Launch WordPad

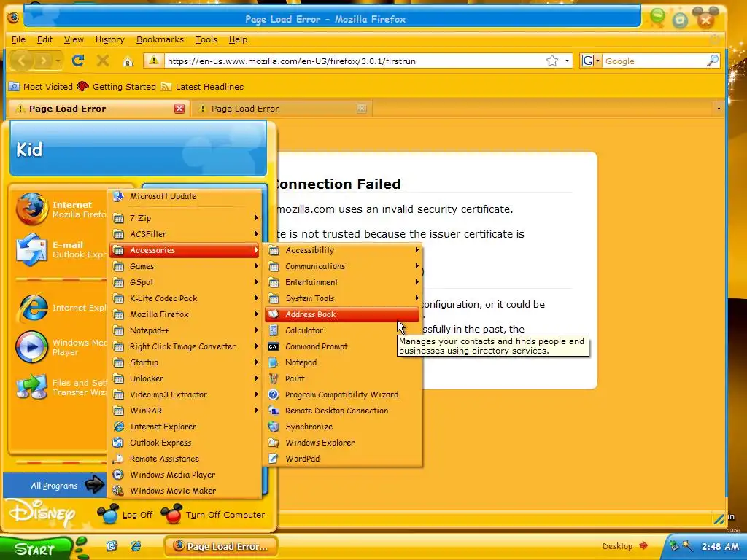click(x=342, y=459)
